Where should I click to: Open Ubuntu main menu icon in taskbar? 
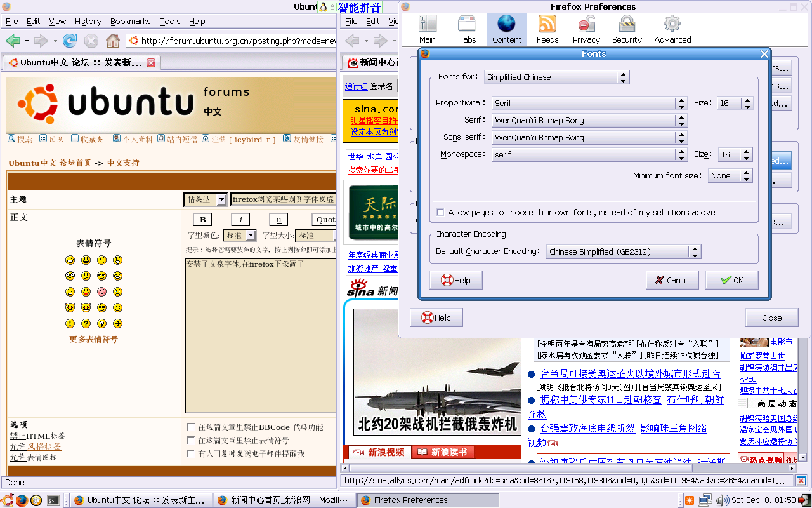coord(8,500)
